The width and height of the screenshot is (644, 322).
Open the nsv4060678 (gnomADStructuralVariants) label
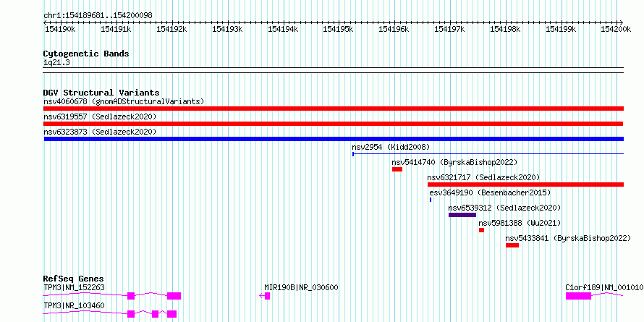(x=124, y=101)
